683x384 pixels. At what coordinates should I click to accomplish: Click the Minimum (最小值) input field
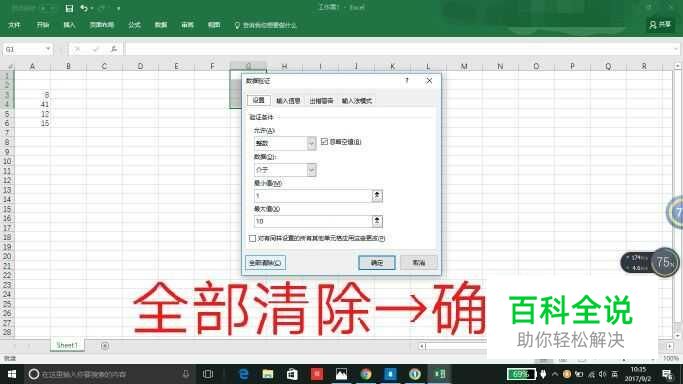click(312, 196)
